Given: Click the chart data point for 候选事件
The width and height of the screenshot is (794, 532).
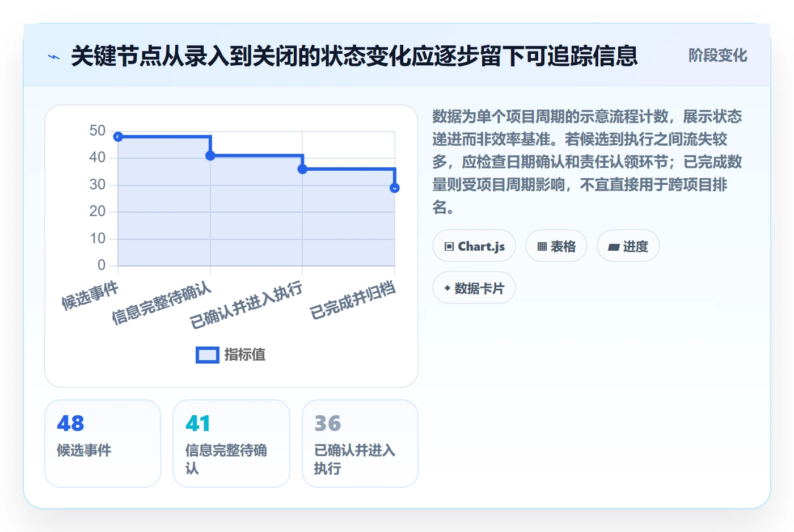Looking at the screenshot, I should [x=118, y=137].
